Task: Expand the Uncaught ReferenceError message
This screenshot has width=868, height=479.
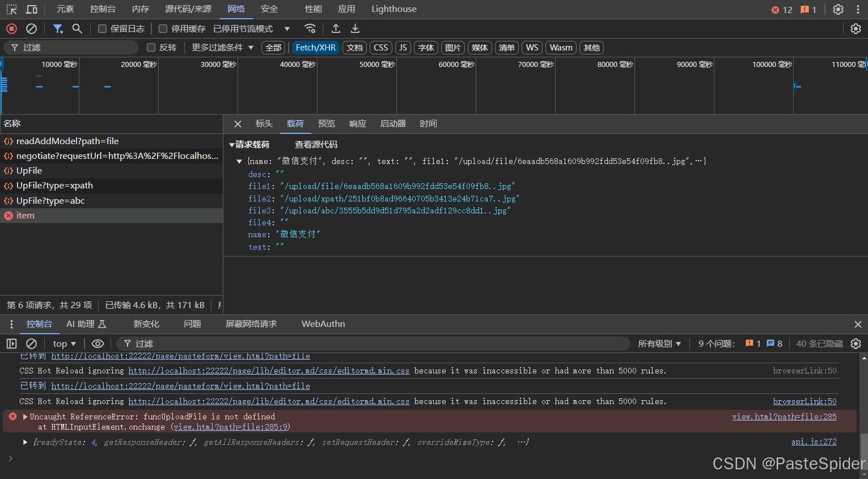Action: point(25,417)
